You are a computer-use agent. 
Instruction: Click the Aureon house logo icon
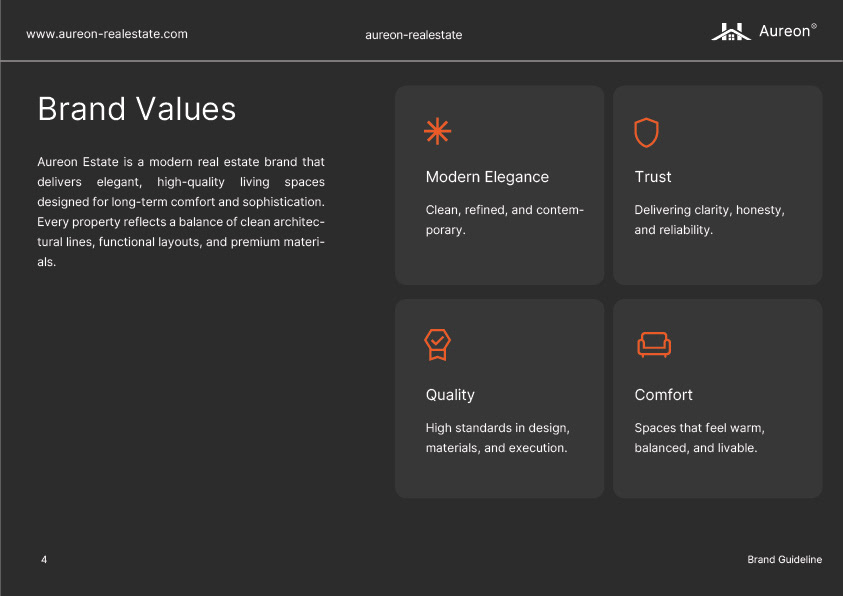pos(731,32)
